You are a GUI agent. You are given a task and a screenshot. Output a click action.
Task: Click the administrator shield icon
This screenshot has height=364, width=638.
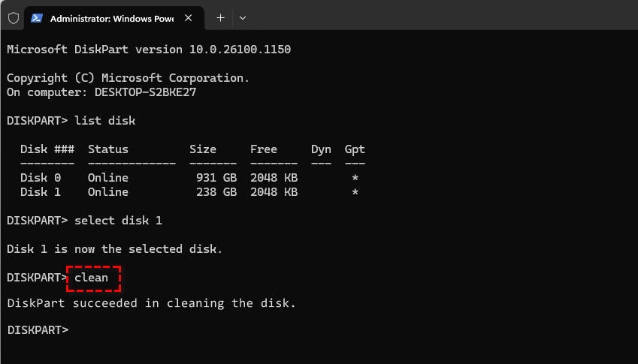pyautogui.click(x=13, y=18)
